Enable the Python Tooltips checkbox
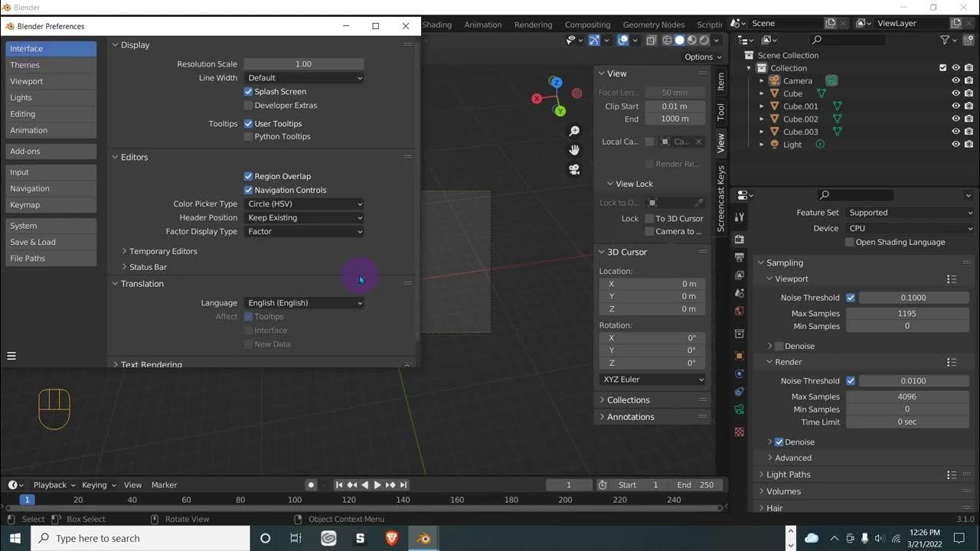 pyautogui.click(x=248, y=137)
